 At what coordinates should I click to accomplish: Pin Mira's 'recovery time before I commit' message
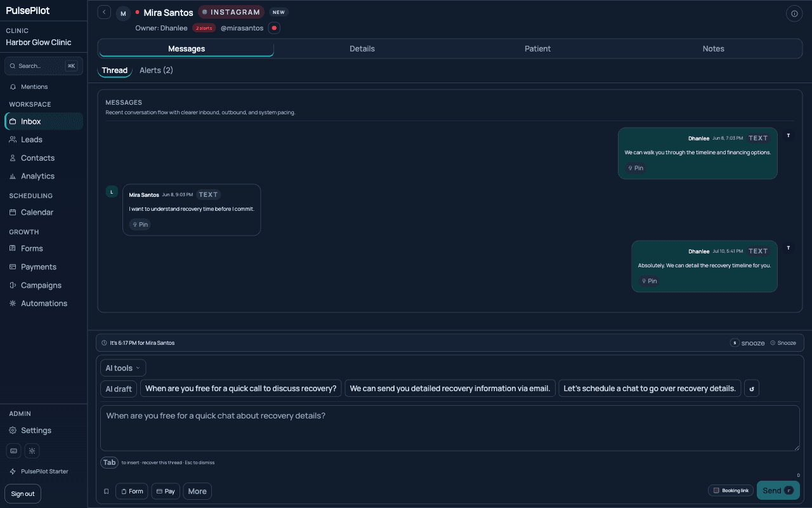[140, 225]
